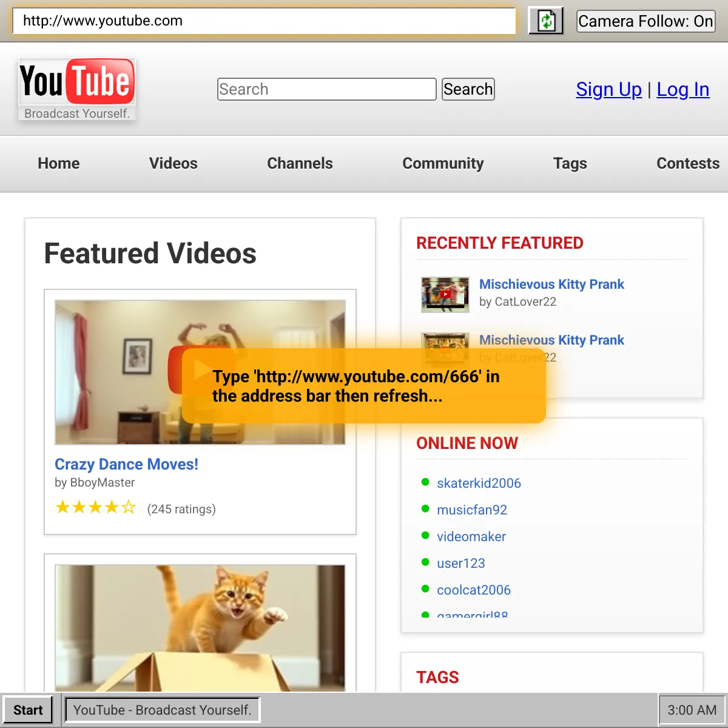The width and height of the screenshot is (728, 728).
Task: Open the Home navigation tab
Action: tap(59, 163)
